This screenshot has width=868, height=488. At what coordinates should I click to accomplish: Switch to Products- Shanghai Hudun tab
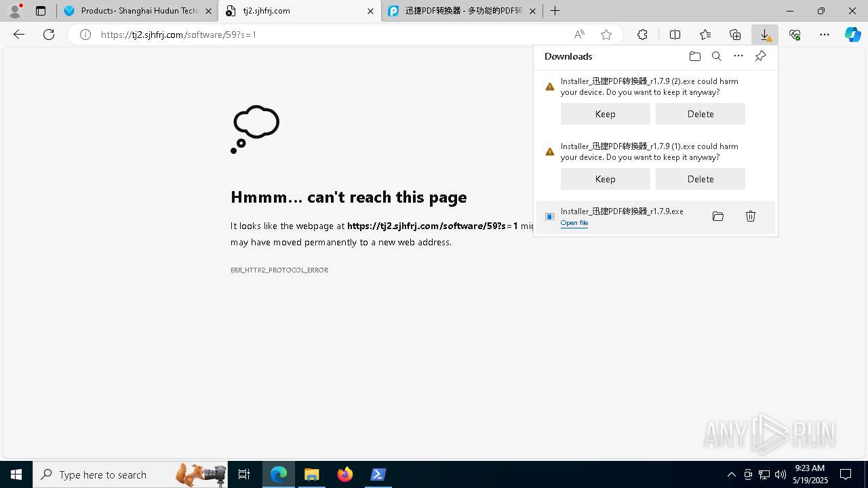pyautogui.click(x=137, y=11)
